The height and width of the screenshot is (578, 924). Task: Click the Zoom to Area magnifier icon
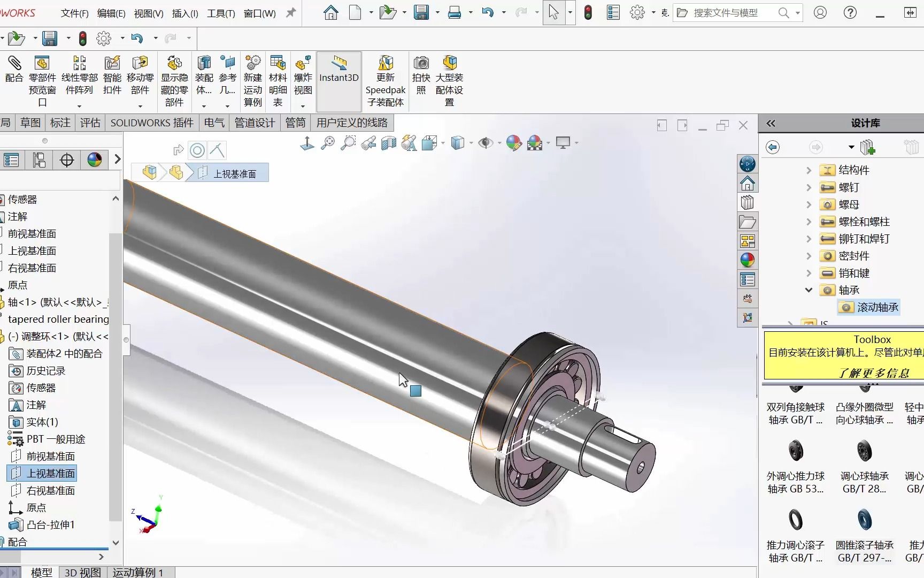tap(348, 143)
